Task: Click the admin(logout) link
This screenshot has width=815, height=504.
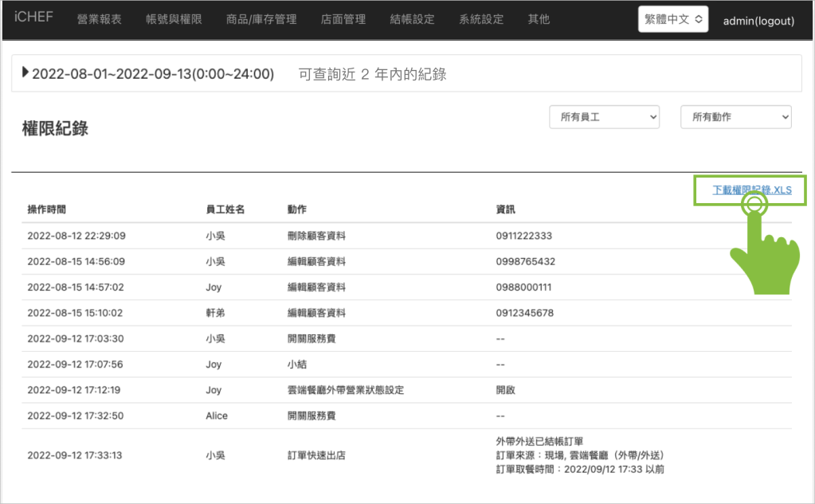Action: (x=758, y=21)
